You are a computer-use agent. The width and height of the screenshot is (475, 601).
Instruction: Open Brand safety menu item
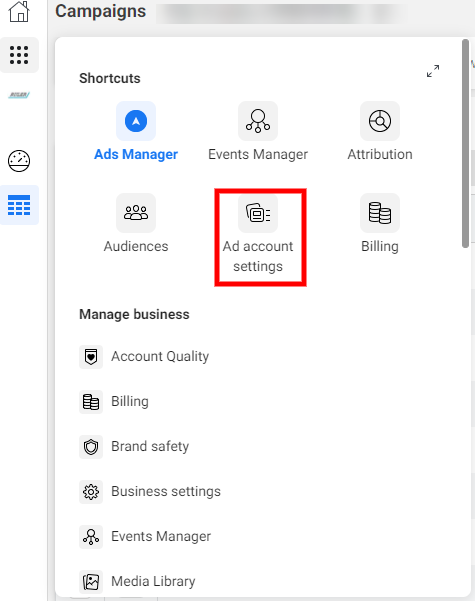(134, 447)
